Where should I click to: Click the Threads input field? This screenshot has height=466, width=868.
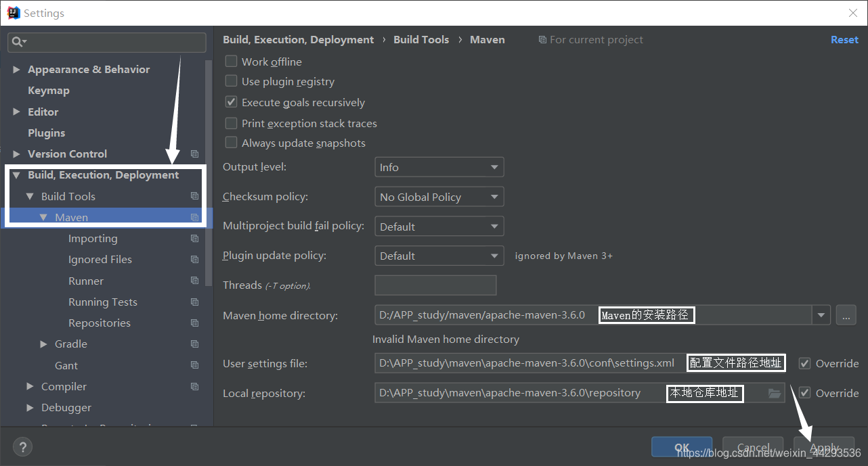435,285
